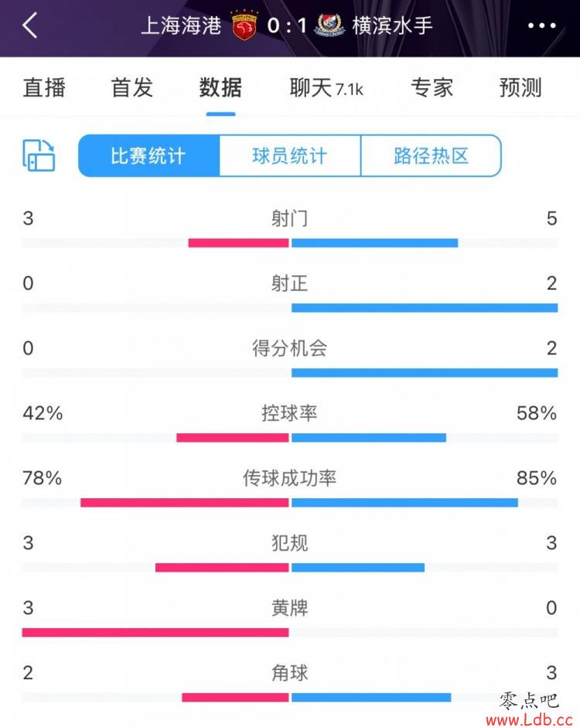The height and width of the screenshot is (728, 580).
Task: Open the 直播 tab
Action: tap(44, 87)
